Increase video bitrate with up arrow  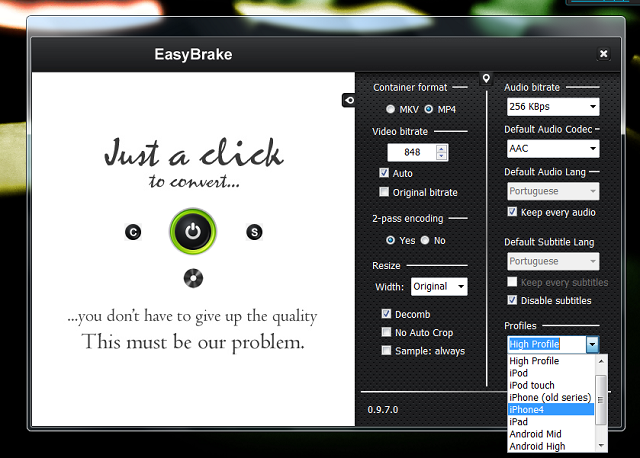tap(441, 149)
